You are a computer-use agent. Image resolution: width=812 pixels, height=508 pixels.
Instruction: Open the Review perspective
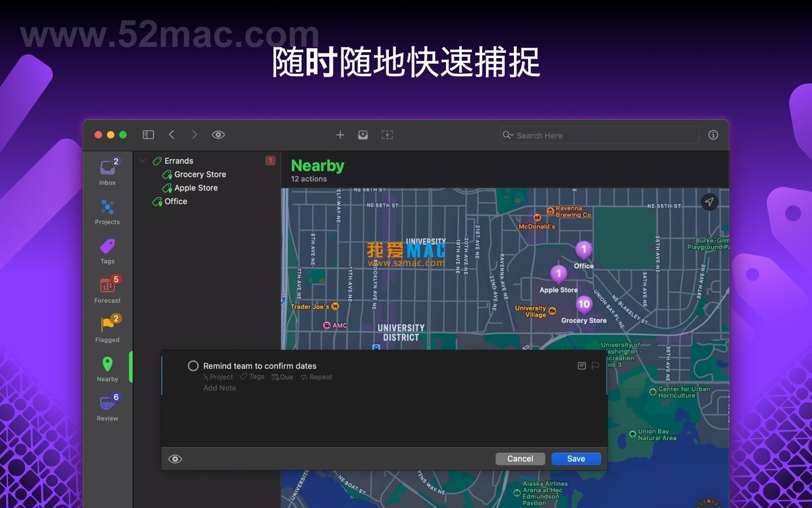[x=107, y=408]
